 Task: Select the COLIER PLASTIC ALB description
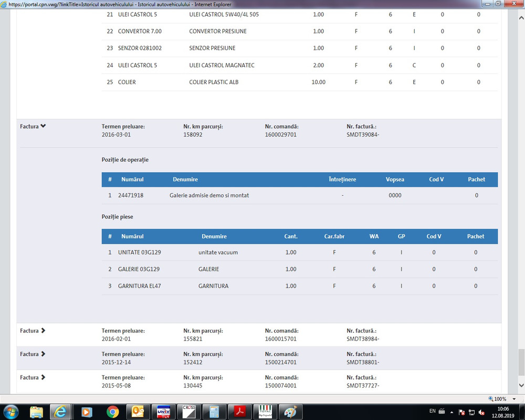214,82
